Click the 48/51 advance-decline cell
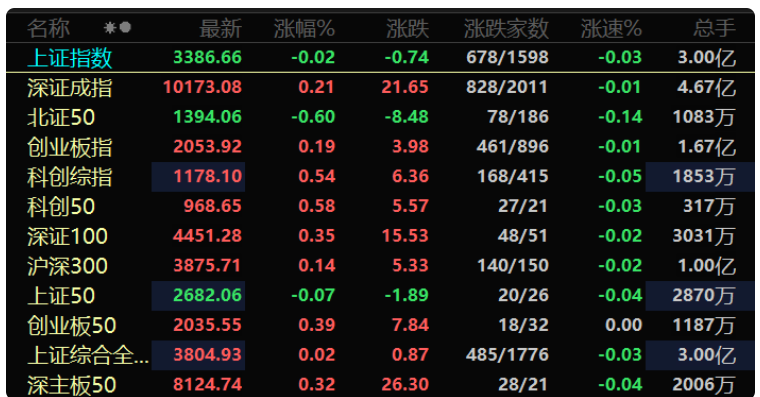The height and width of the screenshot is (397, 760). pos(523,236)
